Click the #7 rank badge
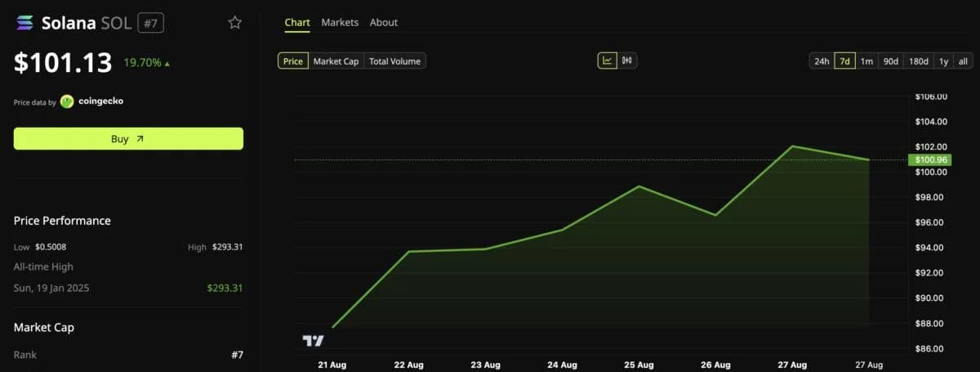The image size is (980, 372). 151,23
